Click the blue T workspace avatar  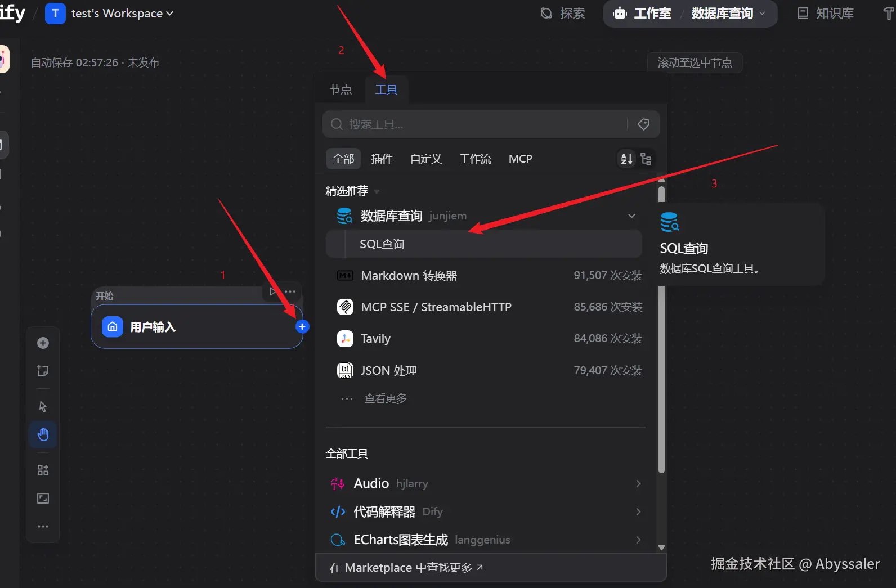point(55,13)
